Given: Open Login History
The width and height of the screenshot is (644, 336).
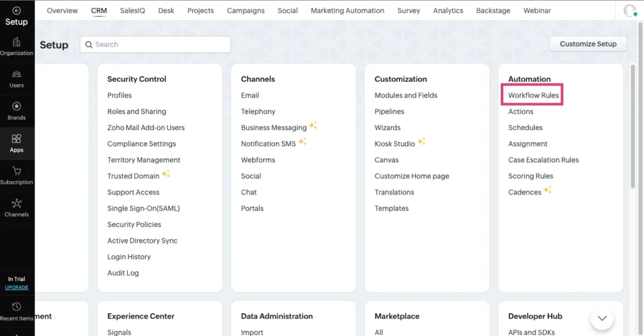Looking at the screenshot, I should (x=129, y=257).
